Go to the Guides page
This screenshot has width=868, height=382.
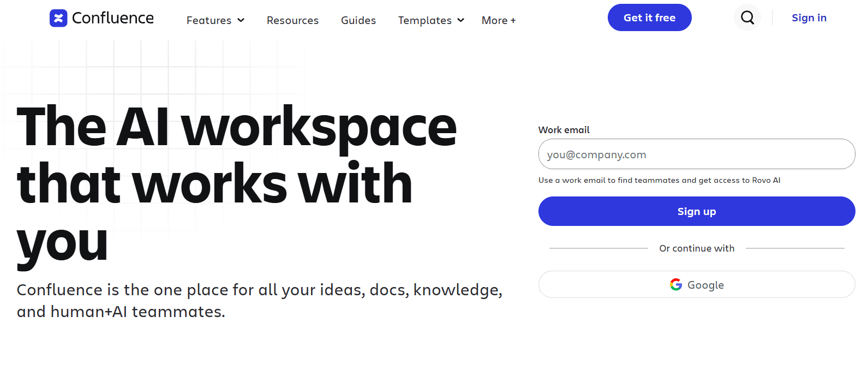click(x=358, y=20)
